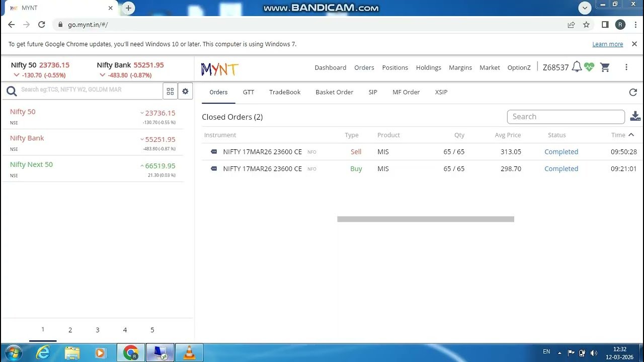Image resolution: width=644 pixels, height=362 pixels.
Task: Select the Sell order's Completed status link
Action: pyautogui.click(x=561, y=151)
